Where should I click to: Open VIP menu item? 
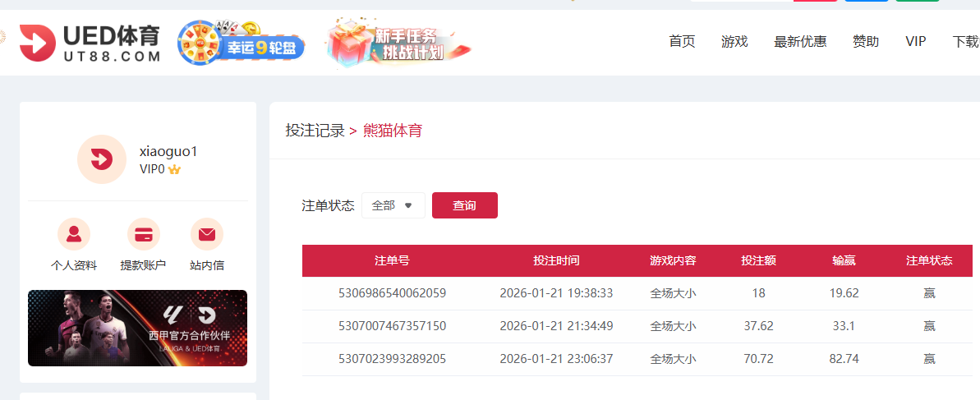coord(916,42)
